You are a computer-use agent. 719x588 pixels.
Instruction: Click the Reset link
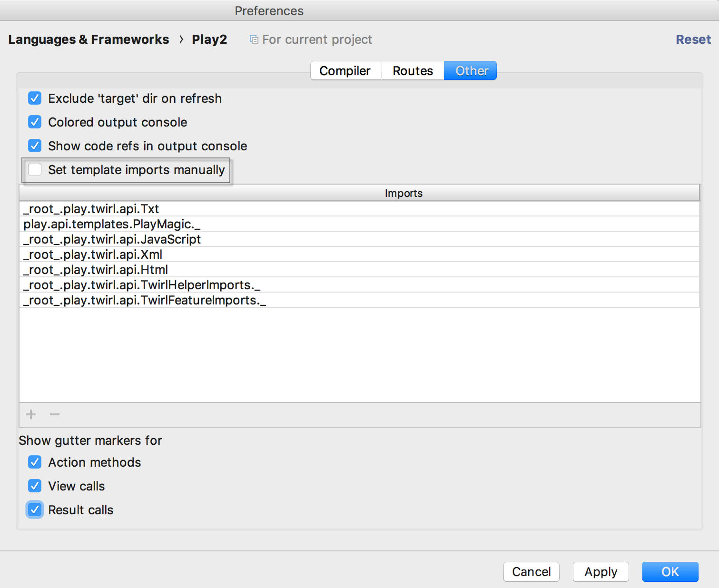tap(693, 39)
